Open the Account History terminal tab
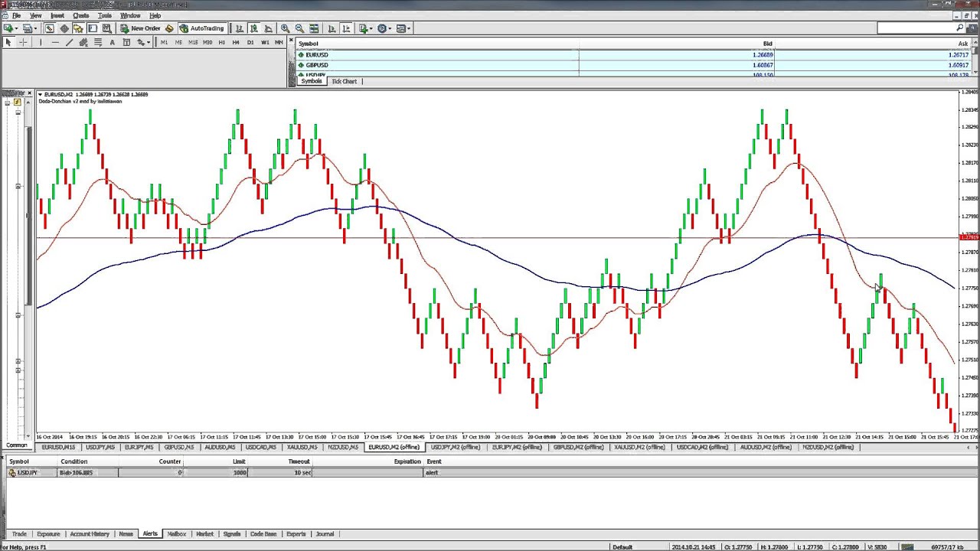 point(90,534)
